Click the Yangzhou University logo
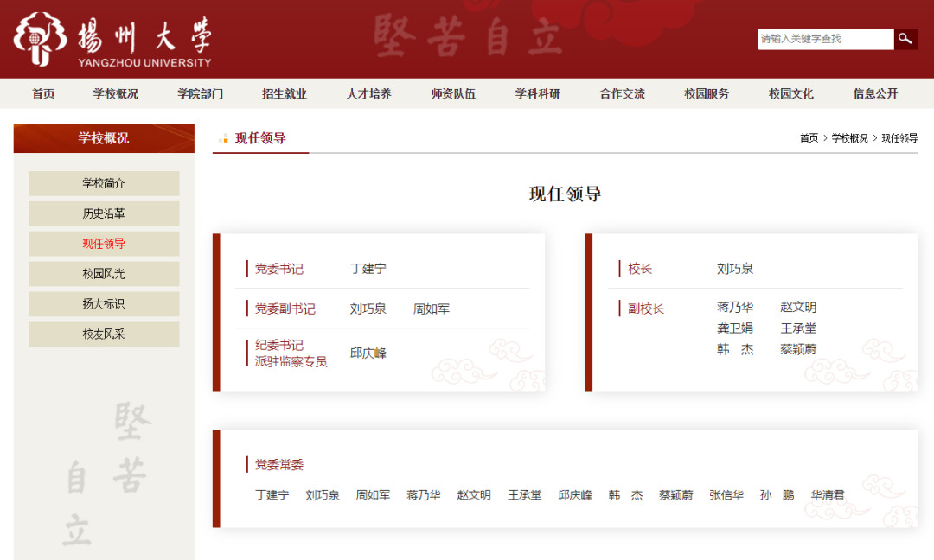The height and width of the screenshot is (560, 934). (112, 40)
